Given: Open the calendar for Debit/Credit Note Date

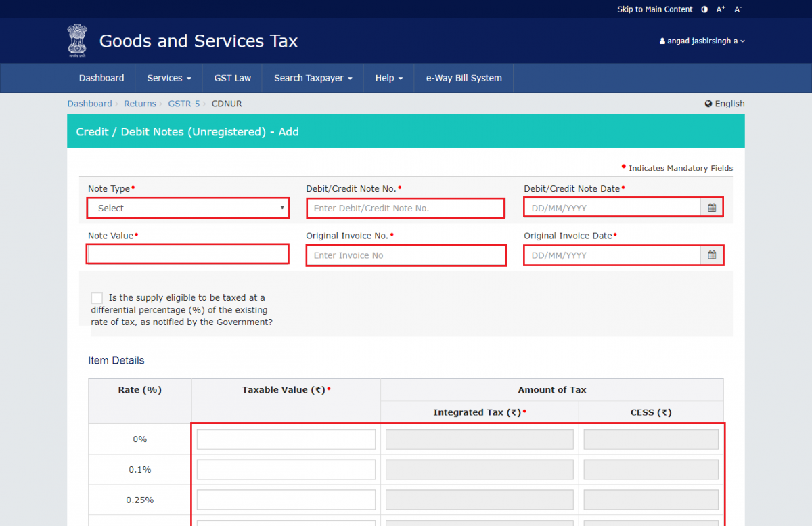Looking at the screenshot, I should (x=712, y=207).
